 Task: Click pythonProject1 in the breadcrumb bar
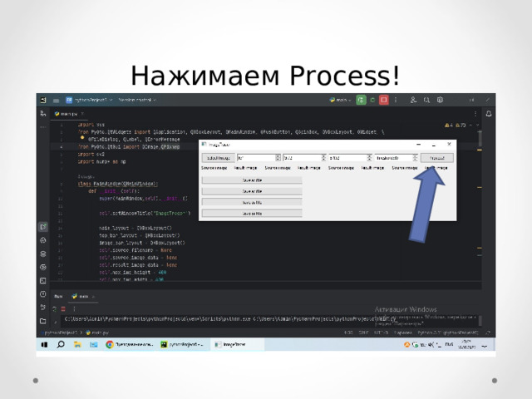61,332
